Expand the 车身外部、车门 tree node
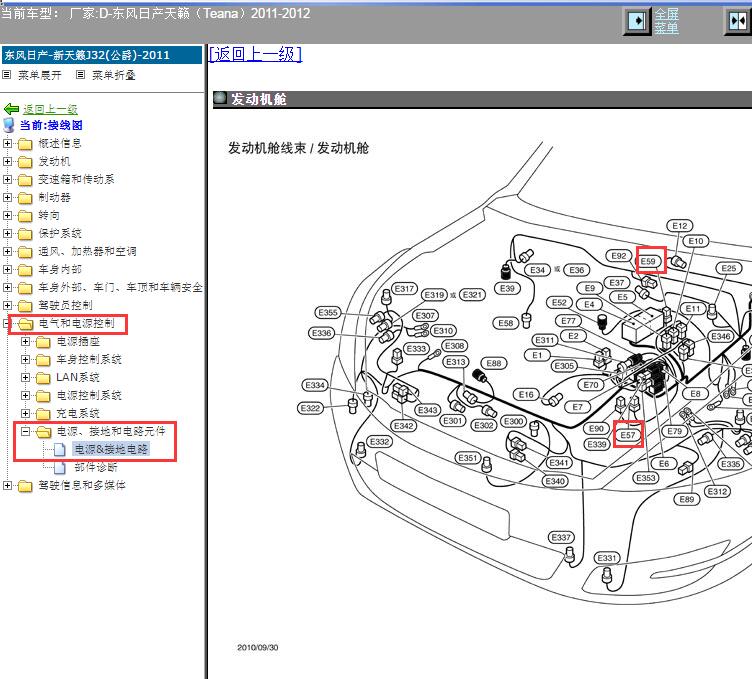Image resolution: width=752 pixels, height=679 pixels. coord(7,287)
